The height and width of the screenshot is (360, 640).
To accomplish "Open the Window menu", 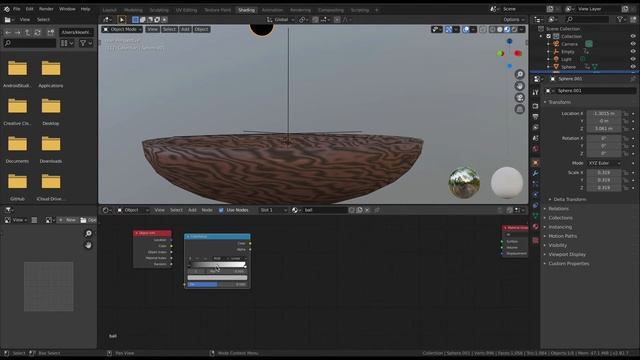I will coord(67,9).
